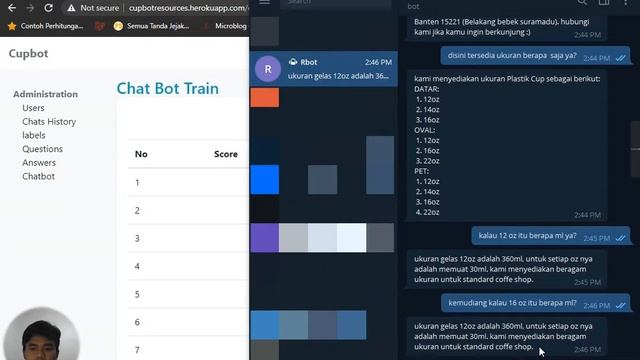Click table row number 1
This screenshot has height=360, width=640.
click(x=188, y=182)
